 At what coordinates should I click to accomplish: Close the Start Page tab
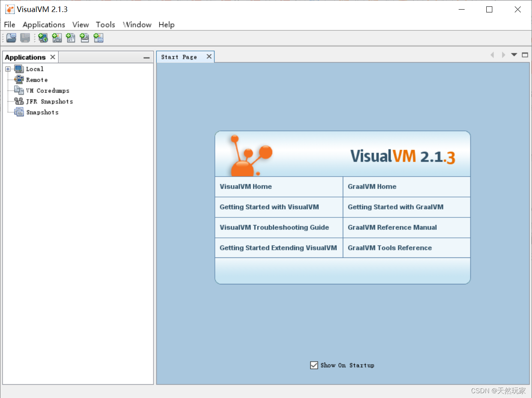coord(209,56)
